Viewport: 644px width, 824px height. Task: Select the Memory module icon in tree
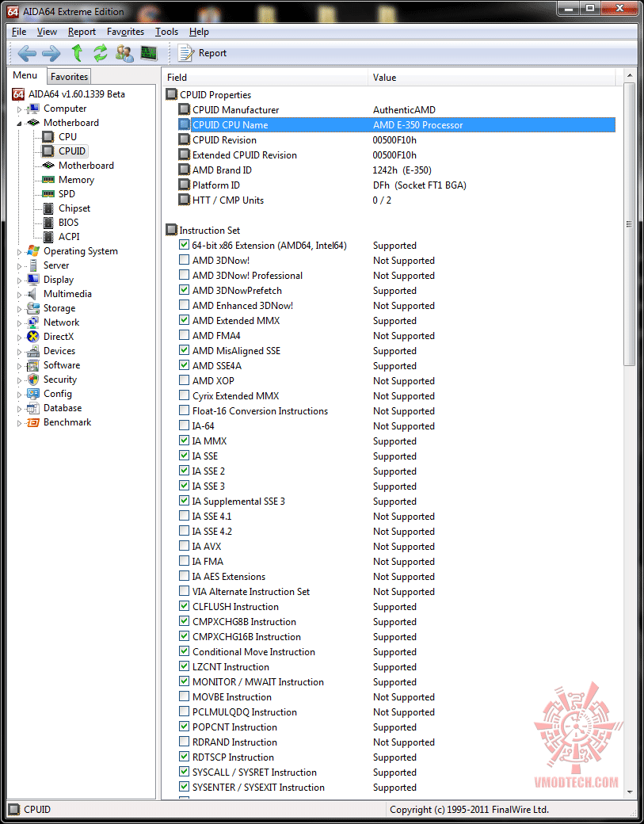pyautogui.click(x=48, y=180)
